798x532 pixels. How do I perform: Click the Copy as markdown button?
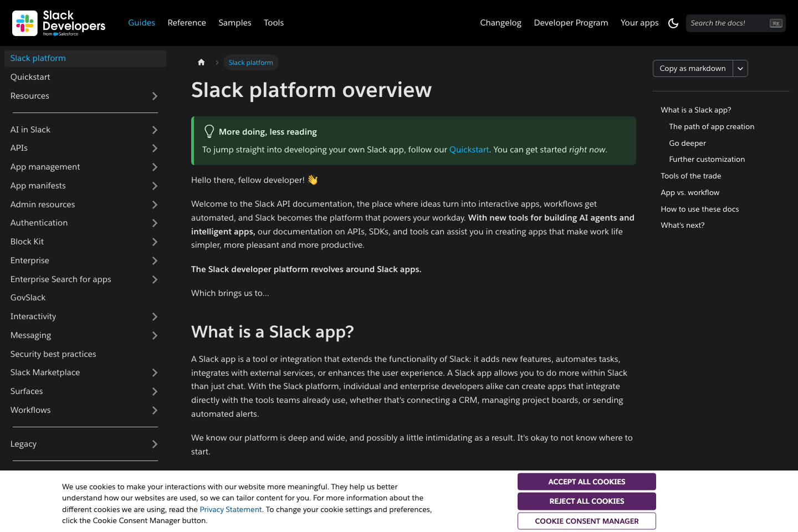pos(692,68)
